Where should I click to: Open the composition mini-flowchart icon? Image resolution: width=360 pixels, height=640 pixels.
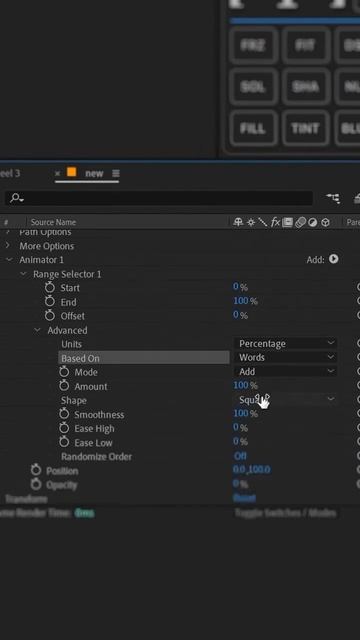click(x=333, y=198)
